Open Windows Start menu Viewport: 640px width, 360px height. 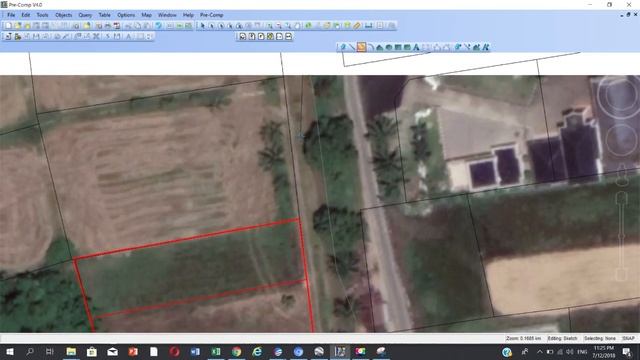point(9,351)
